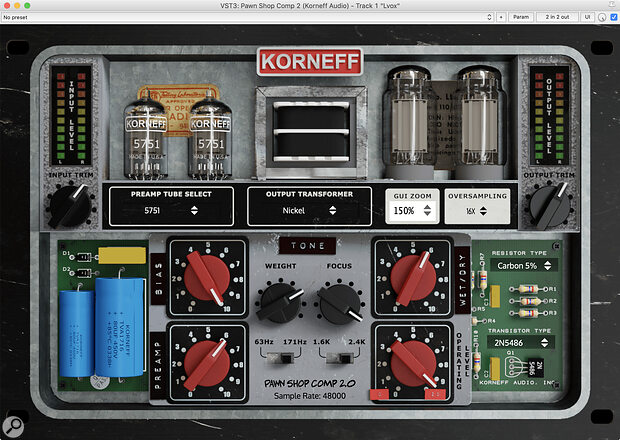Screen dimensions: 620x440
Task: Click the Korneff logo badge
Action: pyautogui.click(x=310, y=62)
